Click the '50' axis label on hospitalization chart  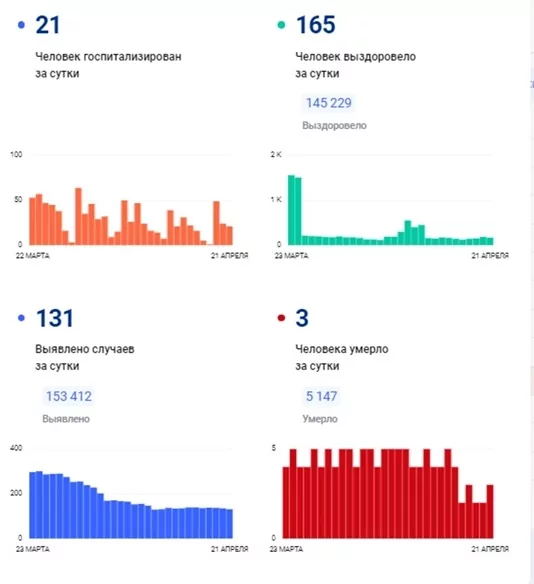[18, 200]
